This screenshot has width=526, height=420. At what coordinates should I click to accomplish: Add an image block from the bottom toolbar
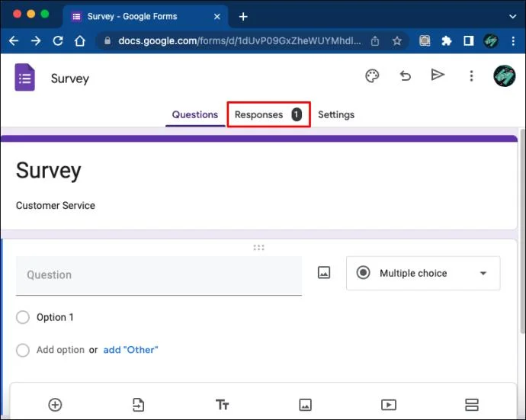click(305, 405)
